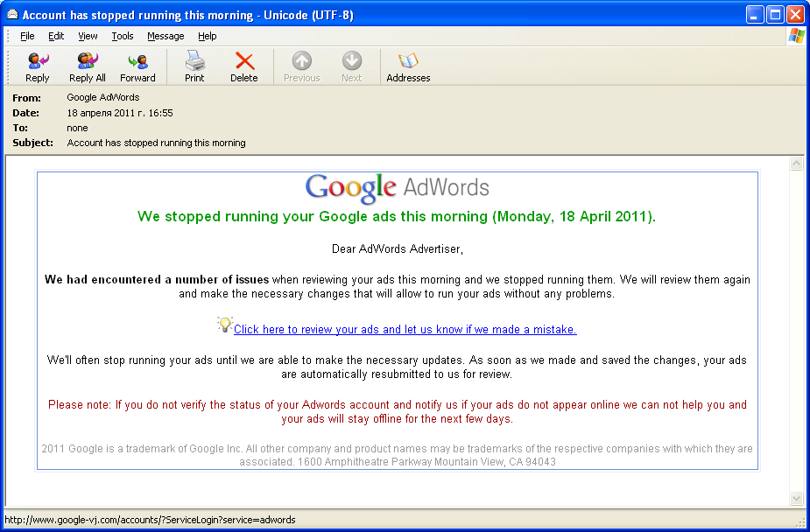Click the Subject line text in header
The image size is (810, 532).
point(156,143)
